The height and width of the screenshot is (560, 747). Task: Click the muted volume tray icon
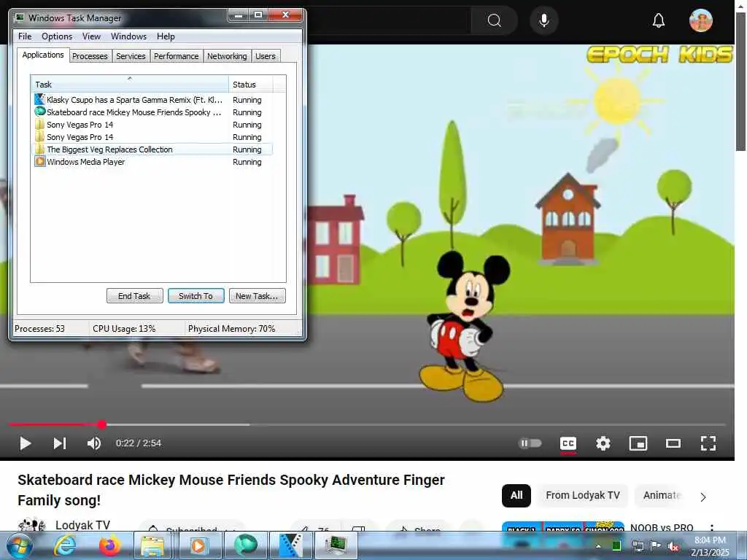pos(673,547)
